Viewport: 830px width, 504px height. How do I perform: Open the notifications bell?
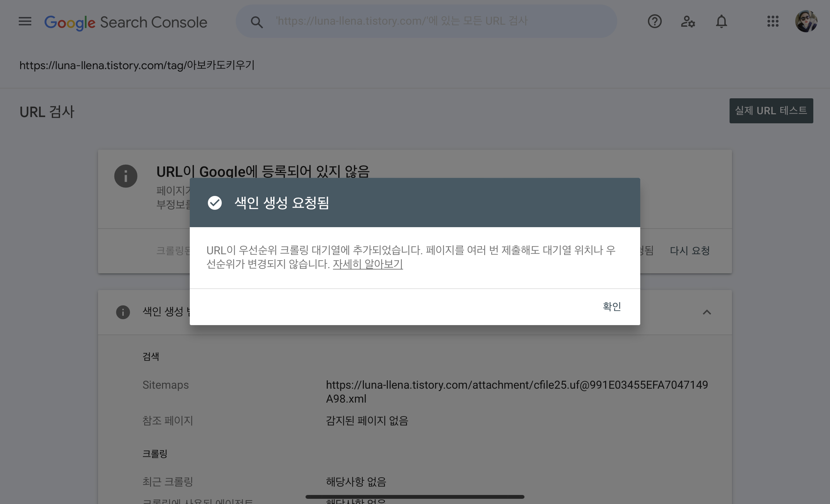click(x=721, y=22)
